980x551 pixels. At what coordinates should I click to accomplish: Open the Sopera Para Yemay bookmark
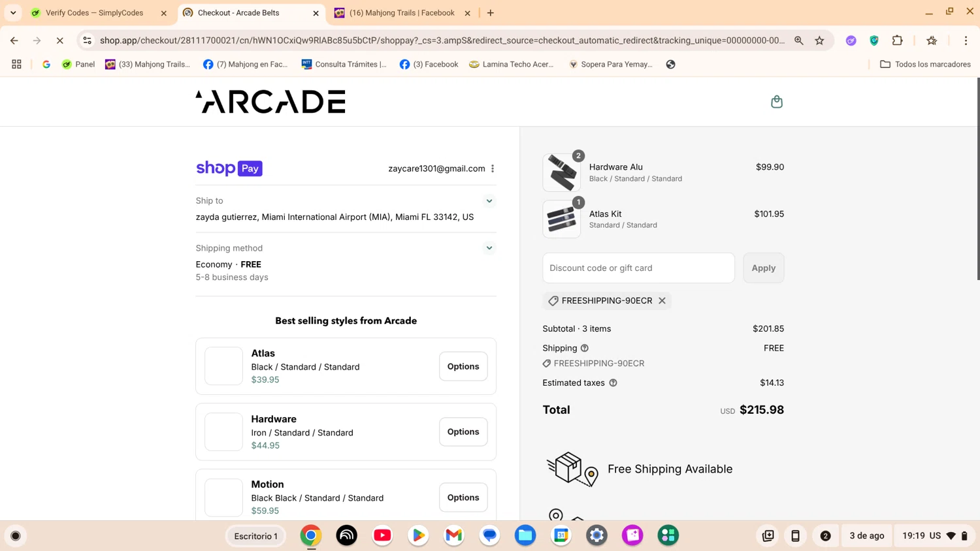[x=611, y=65]
